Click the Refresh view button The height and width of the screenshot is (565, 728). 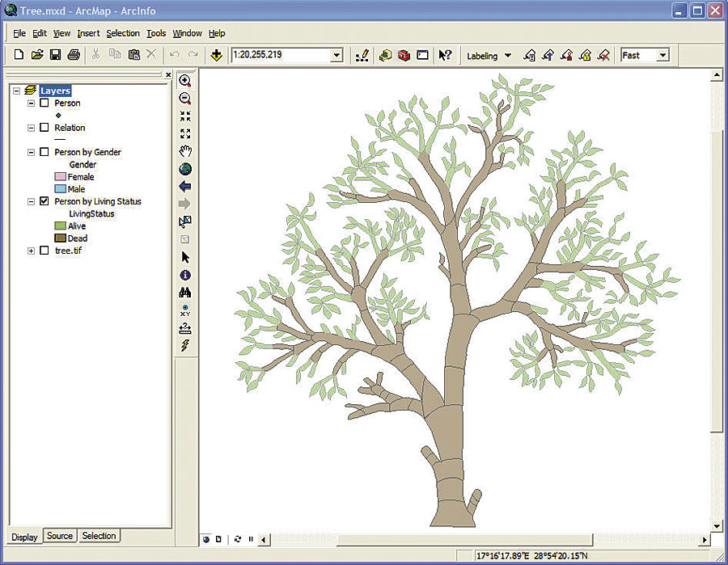[x=238, y=539]
